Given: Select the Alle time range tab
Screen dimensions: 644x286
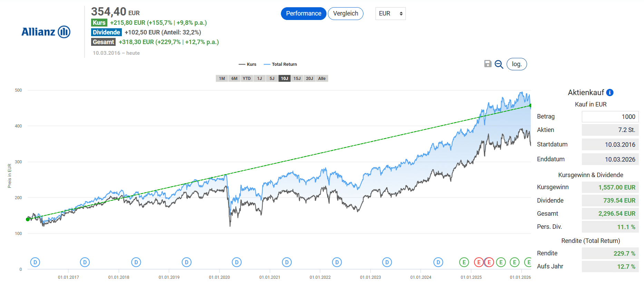Looking at the screenshot, I should [322, 79].
